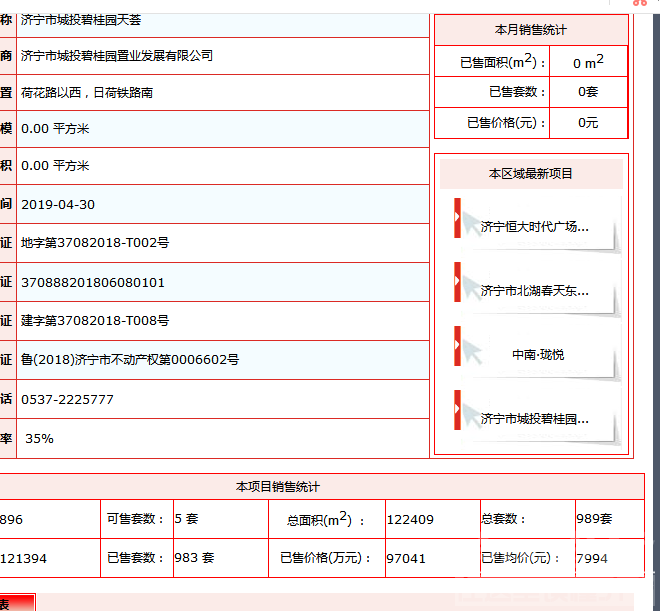The height and width of the screenshot is (611, 660).
Task: Click the cursor arrow icon beside 中南·珑悦
Action: pyautogui.click(x=471, y=351)
